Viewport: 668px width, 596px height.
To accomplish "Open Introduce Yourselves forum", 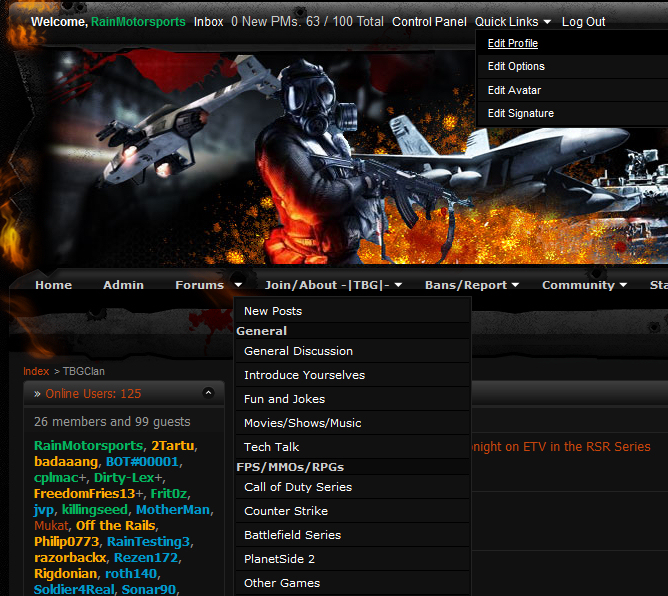I will click(353, 375).
